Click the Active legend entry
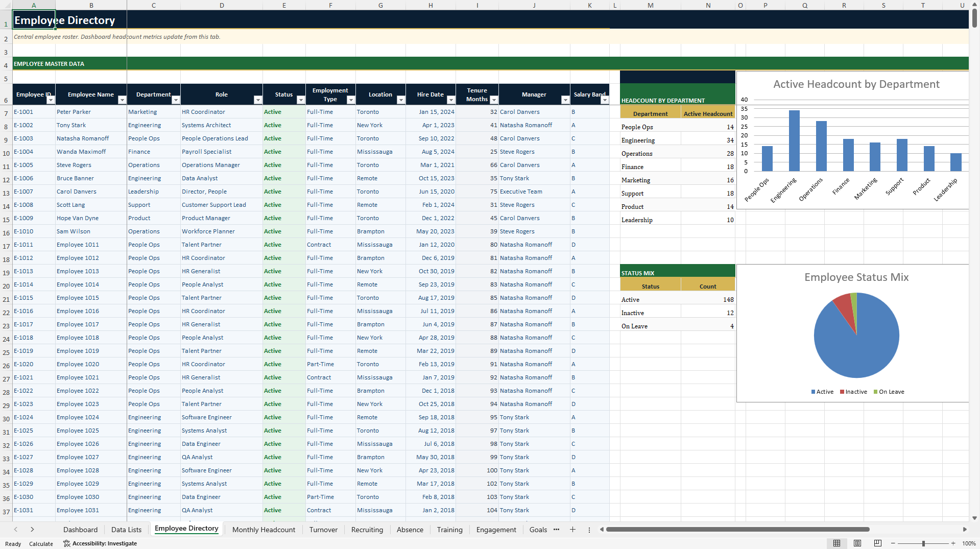980x549 pixels. [x=822, y=392]
